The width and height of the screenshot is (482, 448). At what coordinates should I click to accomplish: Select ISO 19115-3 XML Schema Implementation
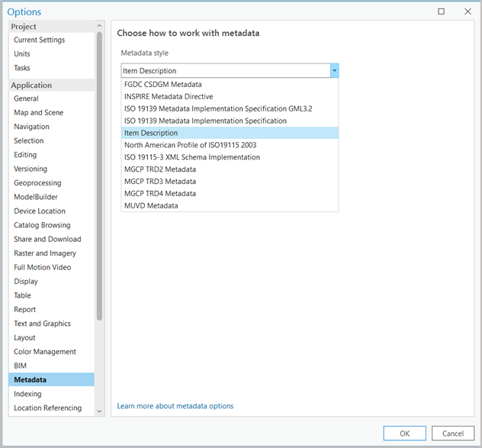pos(191,157)
